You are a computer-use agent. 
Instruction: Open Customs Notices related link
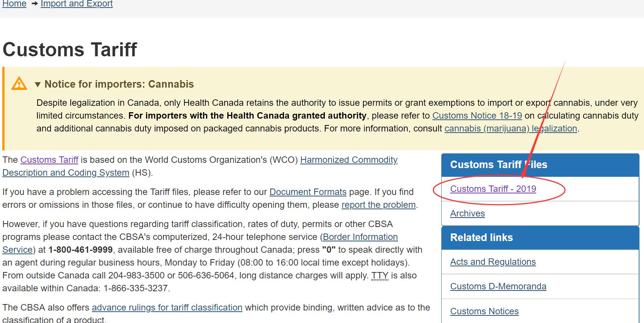[484, 311]
